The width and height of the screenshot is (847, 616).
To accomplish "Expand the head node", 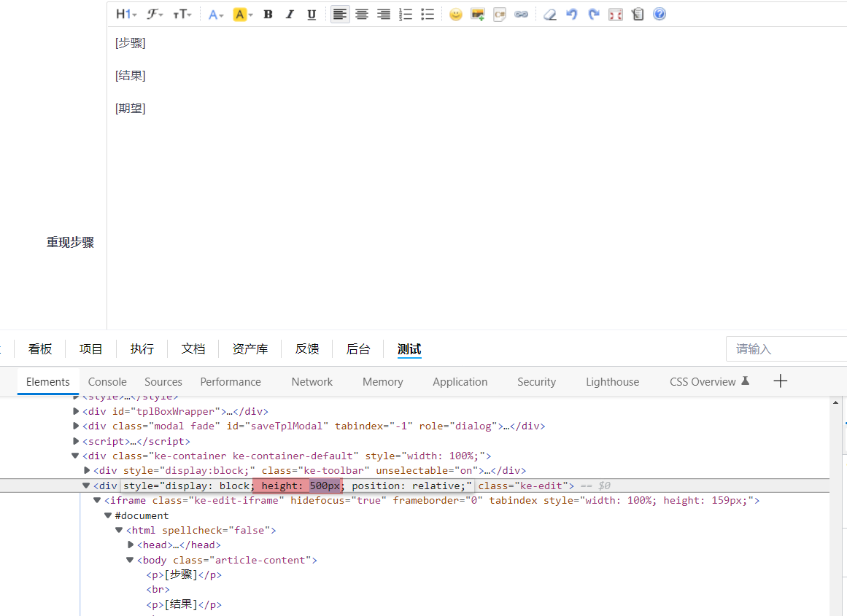I will coord(130,545).
